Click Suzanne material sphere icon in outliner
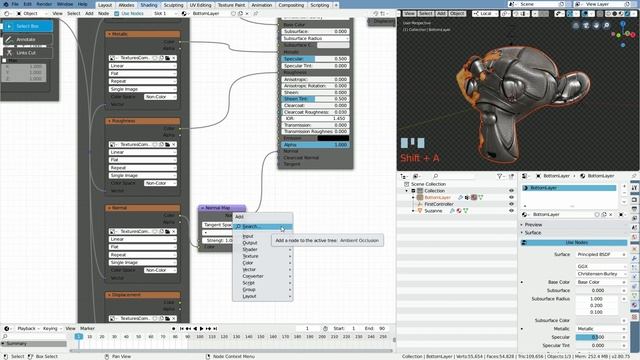 pyautogui.click(x=459, y=211)
